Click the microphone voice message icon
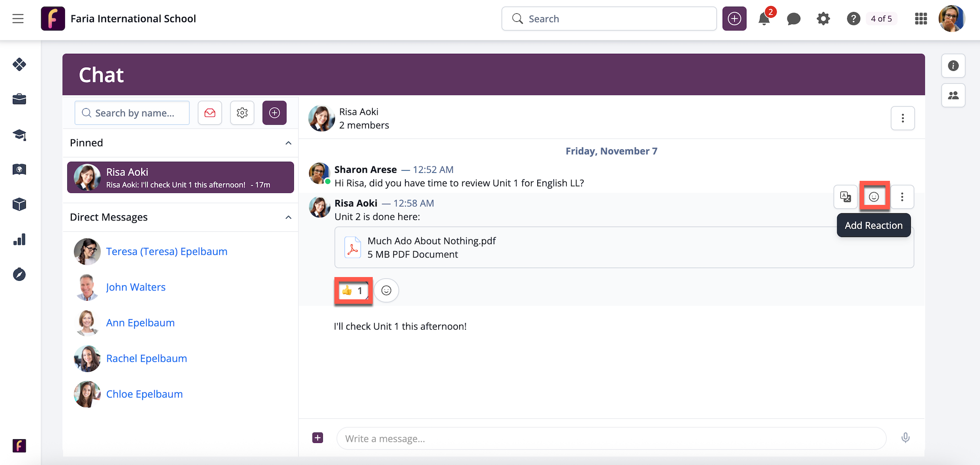Viewport: 980px width, 465px height. tap(905, 438)
